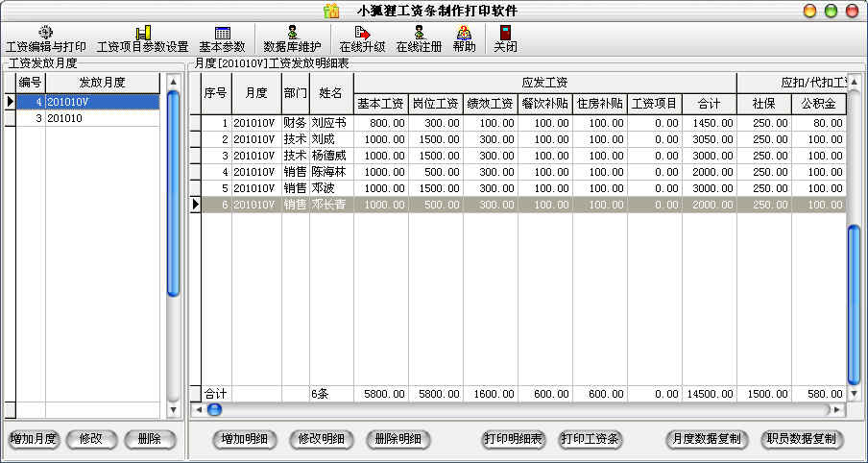Viewport: 868px width, 463px height.
Task: Click down arrow of month list scrollbar
Action: [173, 410]
